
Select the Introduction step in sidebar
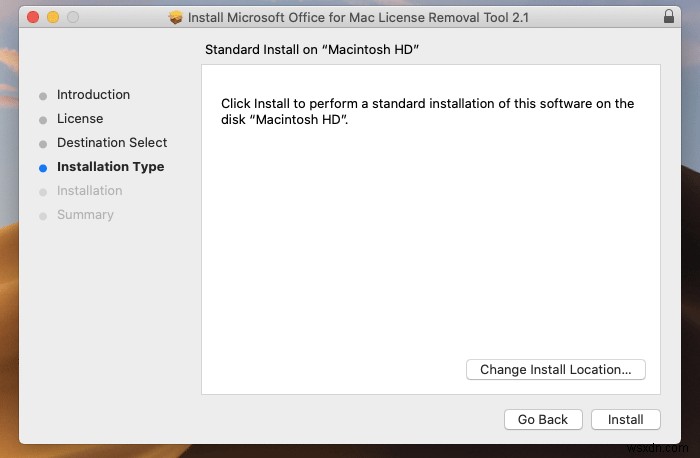[93, 95]
